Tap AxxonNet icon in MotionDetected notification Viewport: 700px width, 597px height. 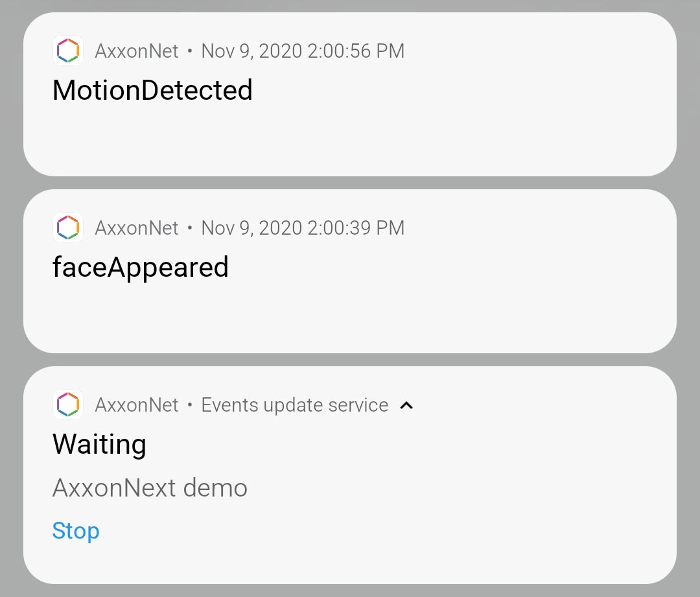pos(67,51)
